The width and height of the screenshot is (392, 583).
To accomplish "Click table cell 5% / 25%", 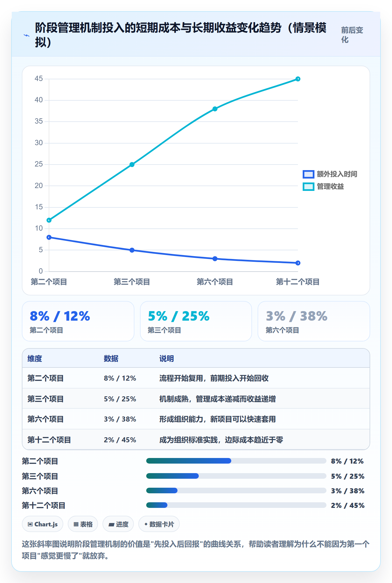I will 120,399.
